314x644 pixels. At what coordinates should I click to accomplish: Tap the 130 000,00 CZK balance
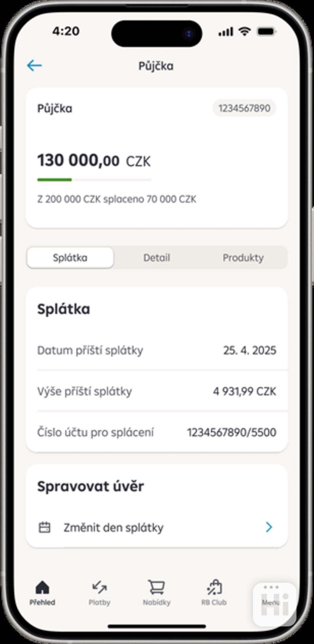(x=94, y=161)
